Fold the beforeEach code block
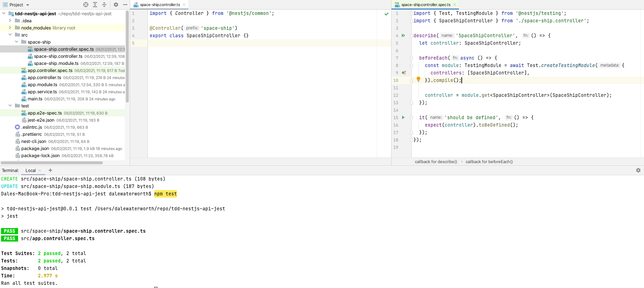The width and height of the screenshot is (644, 288). coord(412,58)
